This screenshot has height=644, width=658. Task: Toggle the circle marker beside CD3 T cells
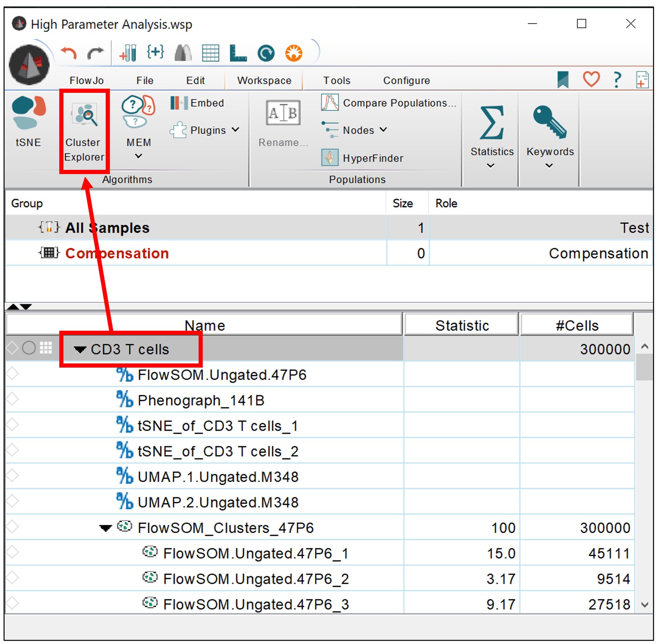[x=29, y=348]
